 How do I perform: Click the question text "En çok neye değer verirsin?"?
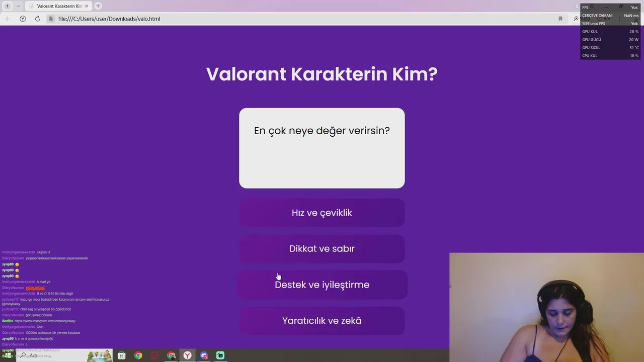coord(322,131)
